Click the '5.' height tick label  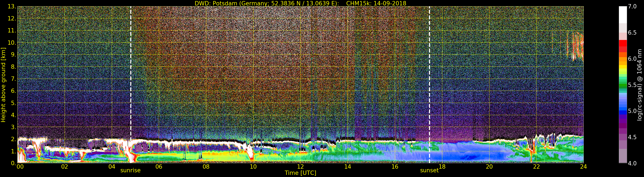pyautogui.click(x=14, y=103)
